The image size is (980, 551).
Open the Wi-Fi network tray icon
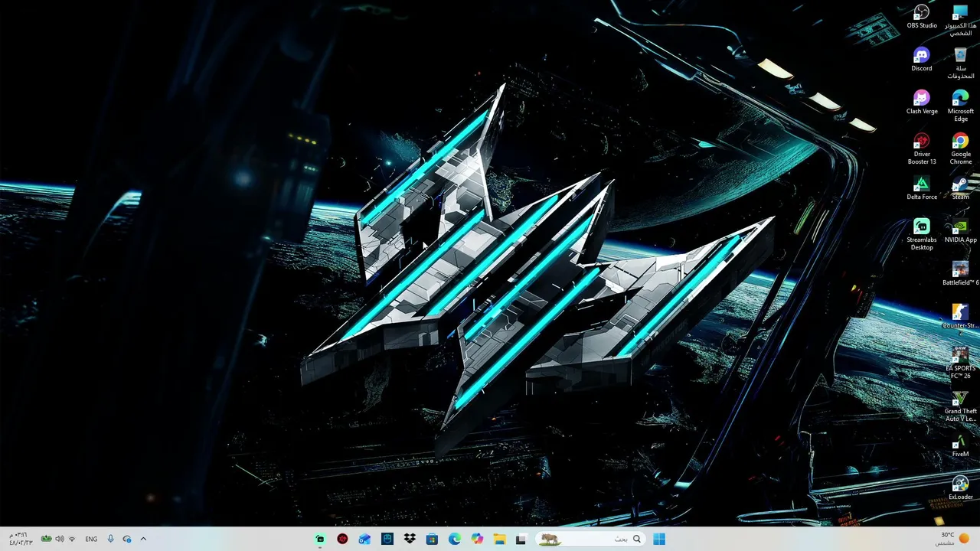(x=72, y=539)
